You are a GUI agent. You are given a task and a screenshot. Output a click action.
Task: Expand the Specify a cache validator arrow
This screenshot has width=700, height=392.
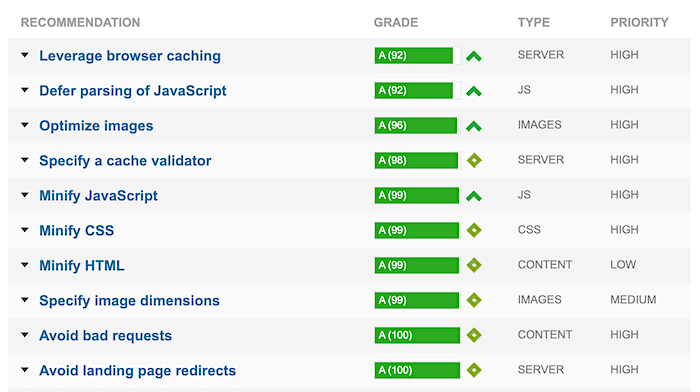[x=25, y=160]
